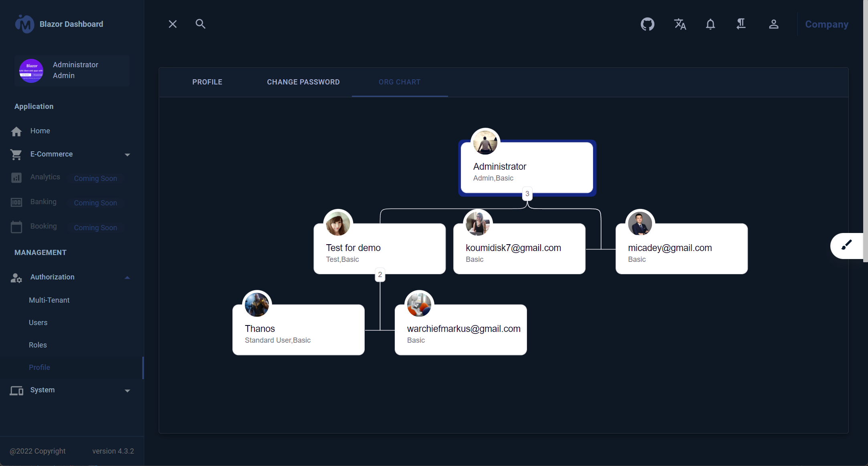Viewport: 868px width, 466px height.
Task: Click the page vertical scrollbar
Action: 865,132
